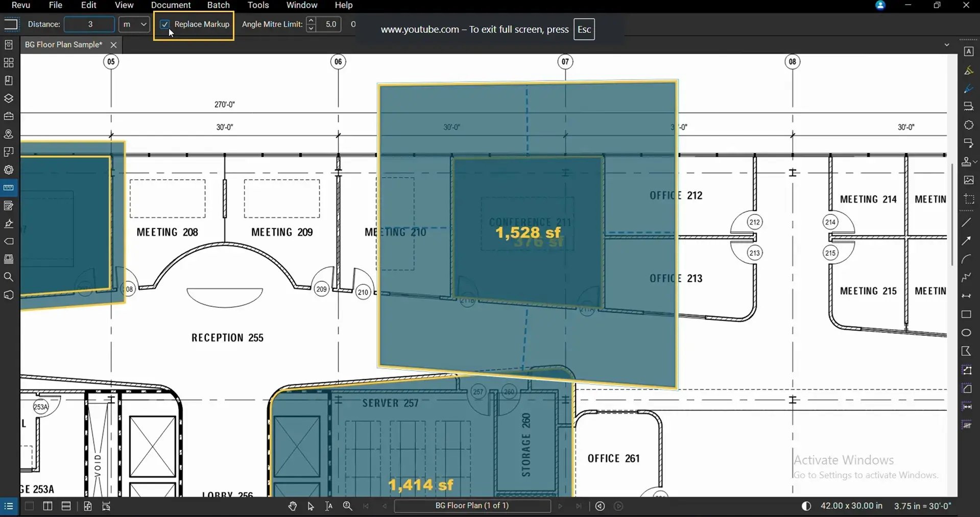This screenshot has height=517, width=980.
Task: Click the scale 3.75 in = 30'-0"
Action: coord(922,506)
